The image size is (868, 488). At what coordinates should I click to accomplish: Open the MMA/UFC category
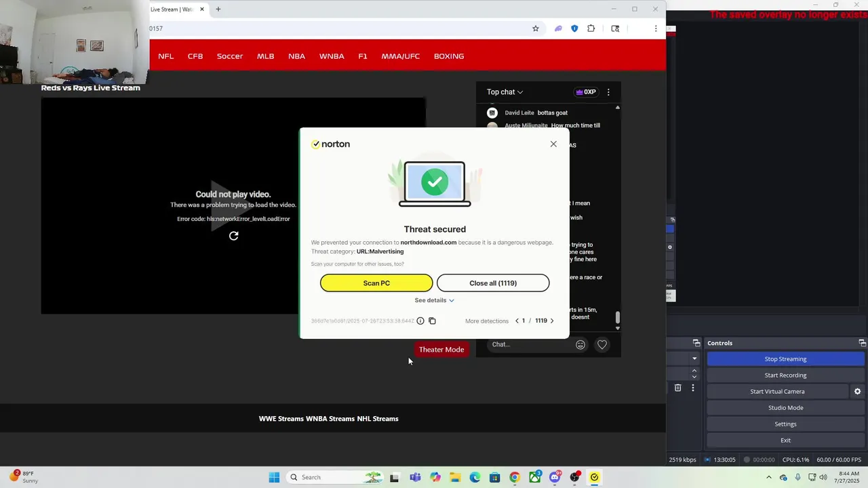click(x=400, y=56)
